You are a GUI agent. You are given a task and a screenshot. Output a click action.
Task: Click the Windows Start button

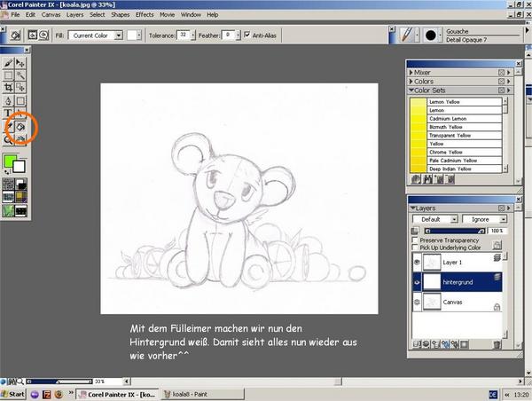pyautogui.click(x=13, y=394)
